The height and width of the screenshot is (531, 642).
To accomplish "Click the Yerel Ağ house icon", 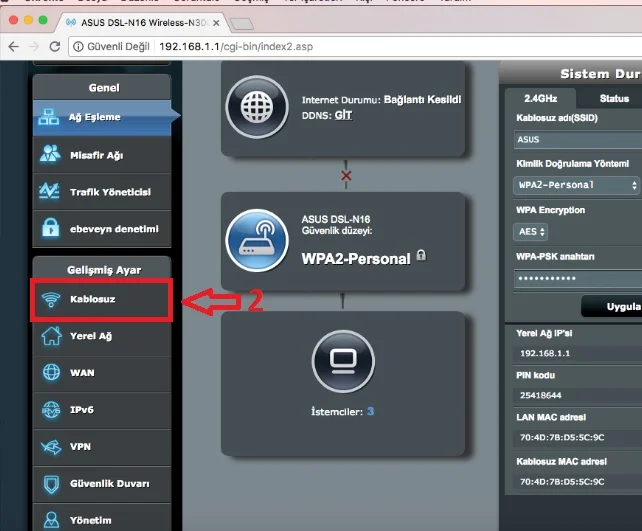I will click(50, 336).
